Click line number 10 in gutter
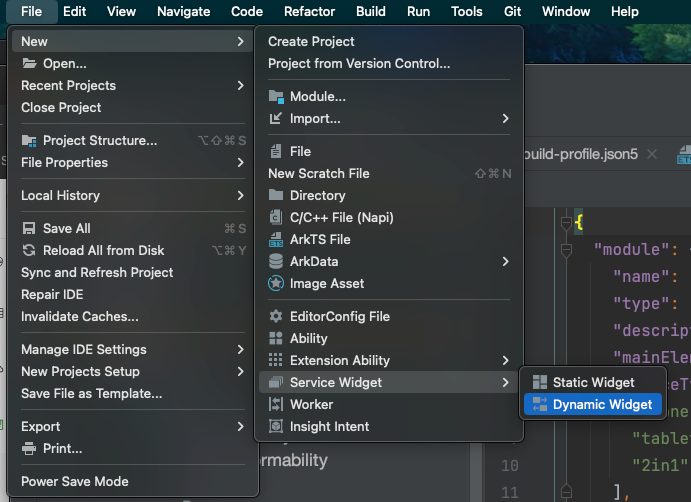The image size is (691, 502). tap(509, 465)
